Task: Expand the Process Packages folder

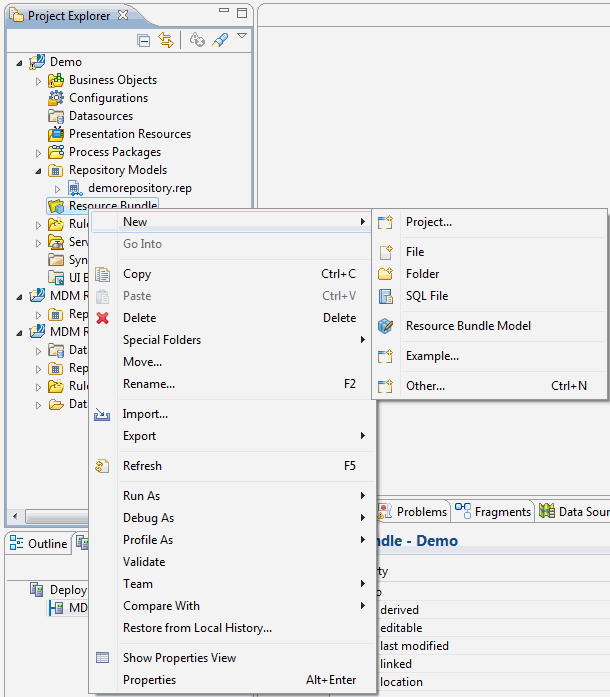Action: point(38,153)
